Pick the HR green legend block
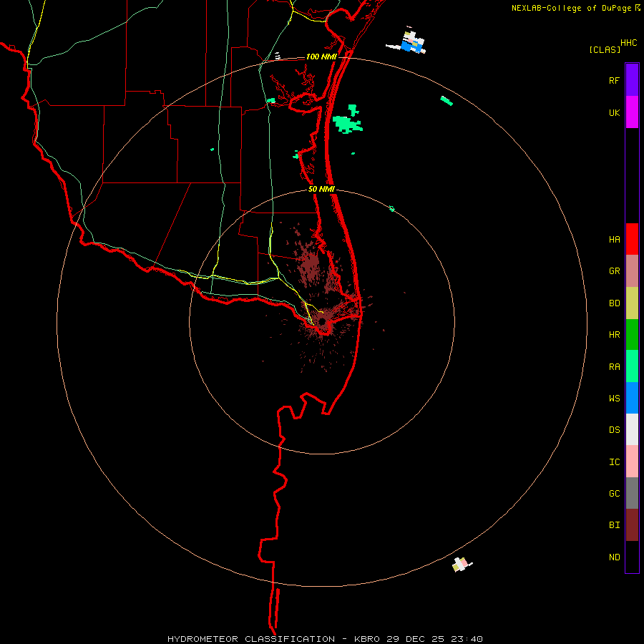This screenshot has height=644, width=644. (x=632, y=335)
